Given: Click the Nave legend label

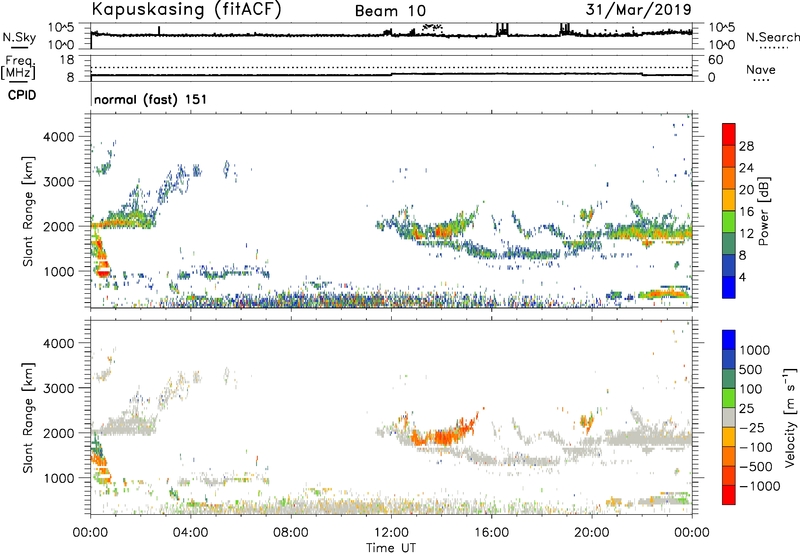Looking at the screenshot, I should (761, 69).
